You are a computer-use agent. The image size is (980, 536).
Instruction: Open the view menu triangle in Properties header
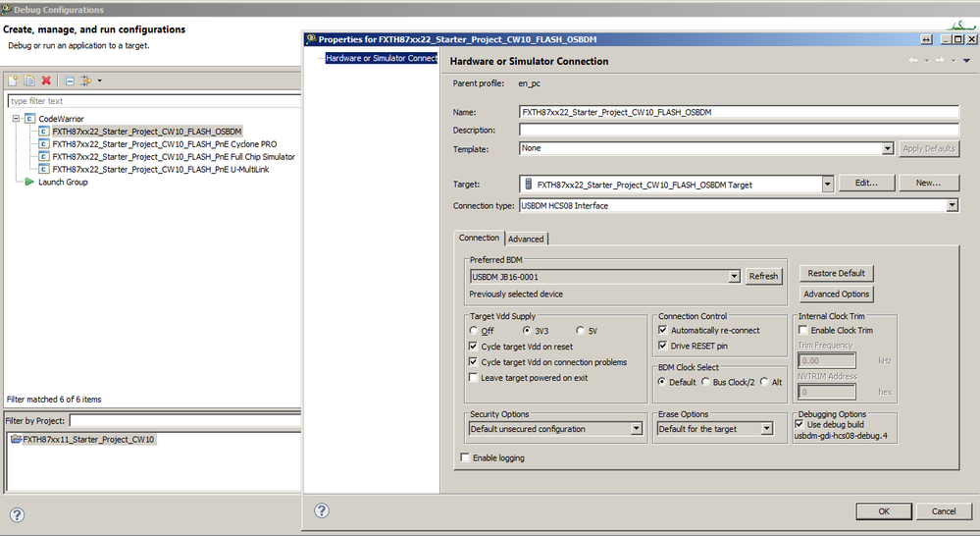966,61
